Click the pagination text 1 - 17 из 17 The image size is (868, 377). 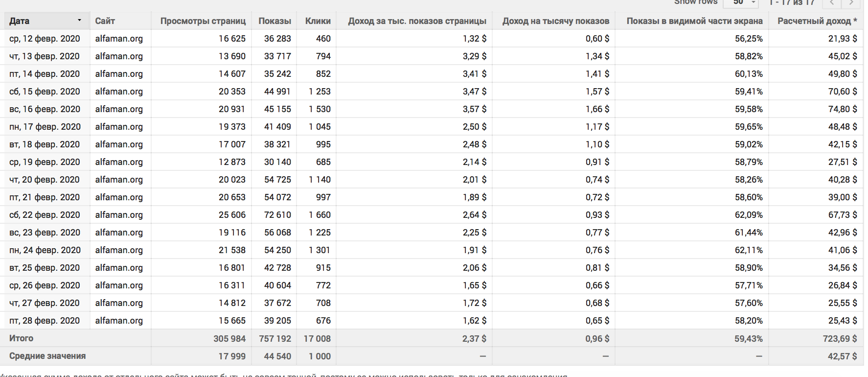click(791, 2)
